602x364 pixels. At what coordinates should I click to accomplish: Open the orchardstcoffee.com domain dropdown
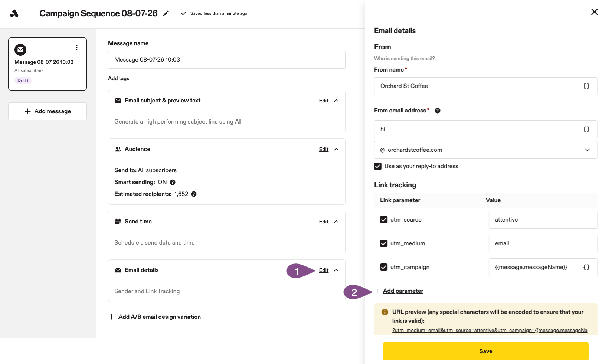point(486,150)
